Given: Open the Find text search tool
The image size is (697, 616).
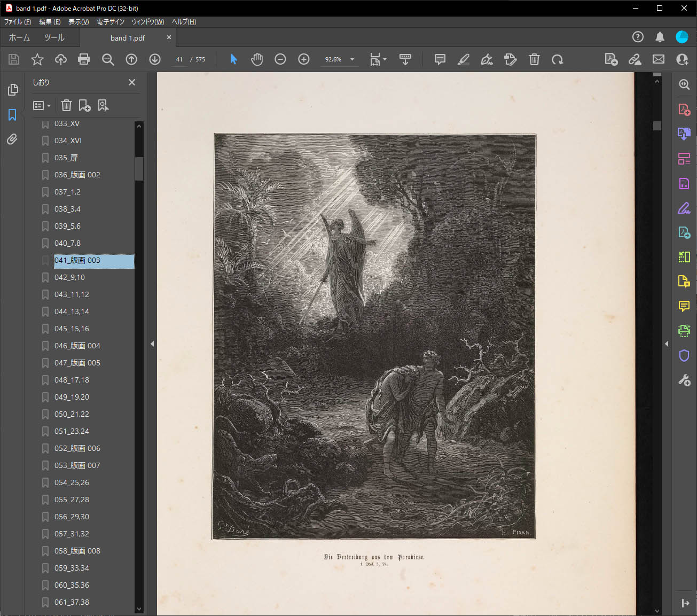Looking at the screenshot, I should (108, 59).
